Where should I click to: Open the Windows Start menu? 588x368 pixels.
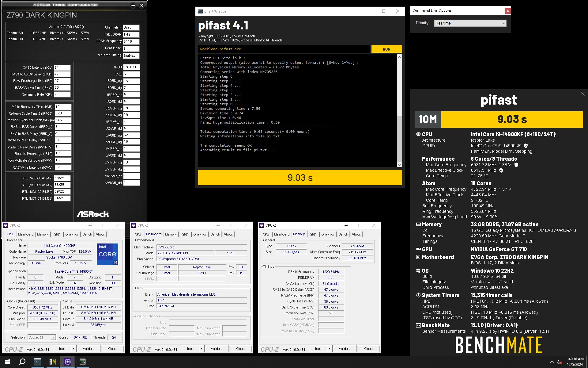tap(7, 362)
